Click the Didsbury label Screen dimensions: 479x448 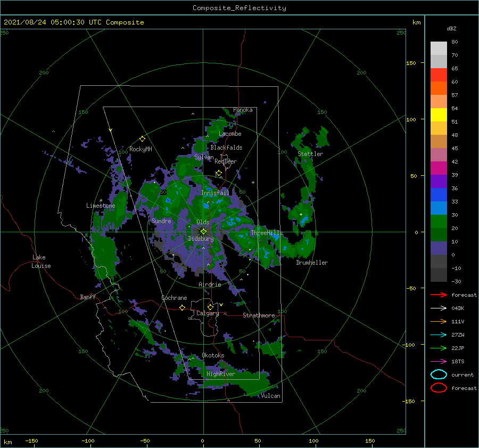(x=201, y=239)
